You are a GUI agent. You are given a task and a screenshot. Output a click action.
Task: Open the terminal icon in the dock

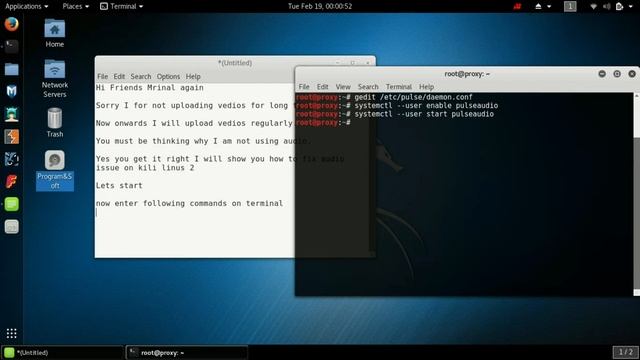coord(11,47)
